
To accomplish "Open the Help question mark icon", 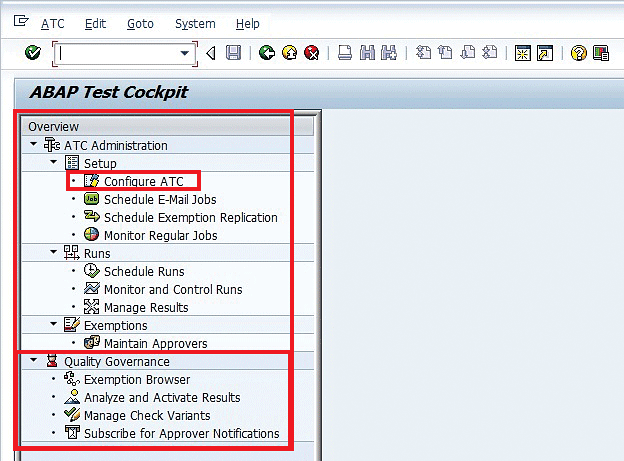I will tap(578, 53).
